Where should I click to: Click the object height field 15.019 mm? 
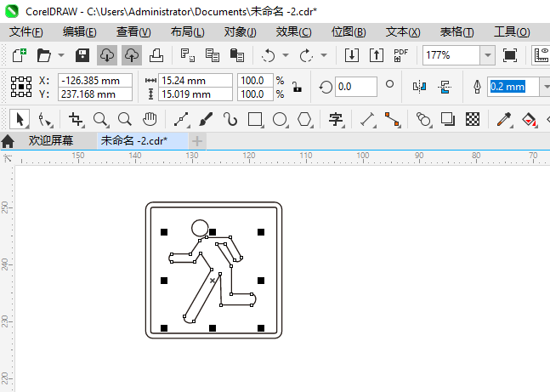(196, 94)
